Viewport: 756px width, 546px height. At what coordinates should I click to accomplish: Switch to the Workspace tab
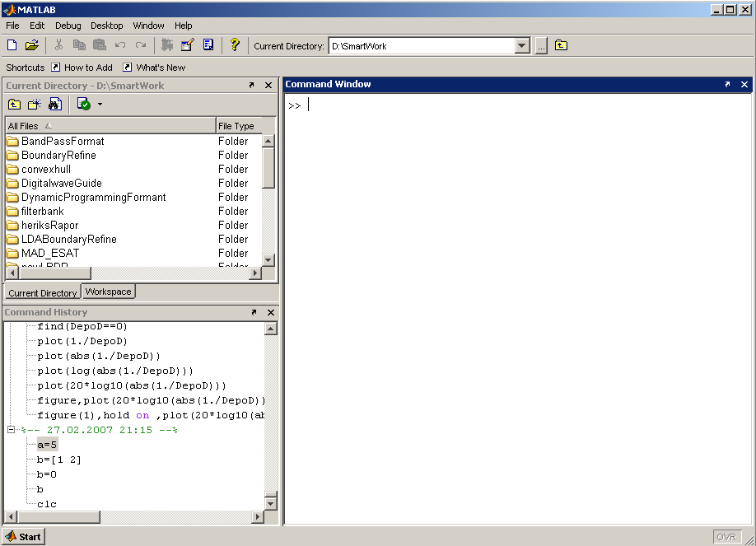(x=108, y=292)
